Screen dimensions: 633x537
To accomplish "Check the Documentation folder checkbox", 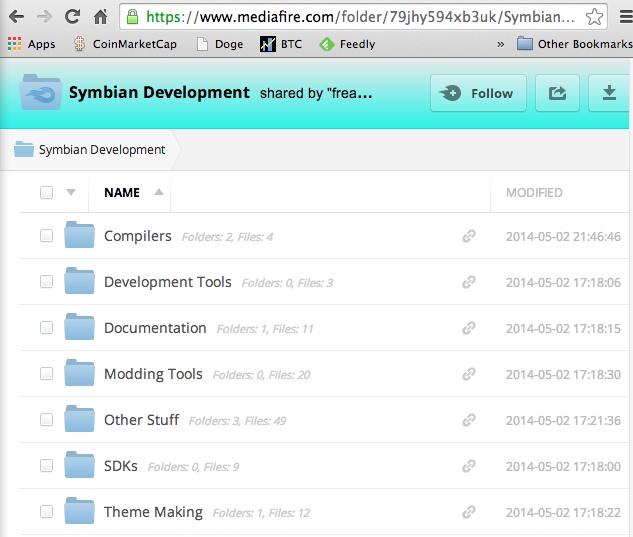I will pos(46,327).
